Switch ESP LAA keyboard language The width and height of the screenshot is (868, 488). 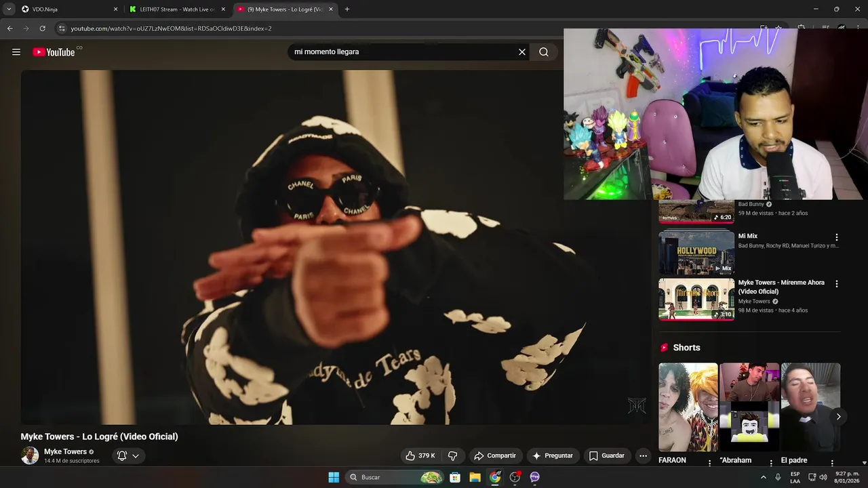tap(795, 477)
